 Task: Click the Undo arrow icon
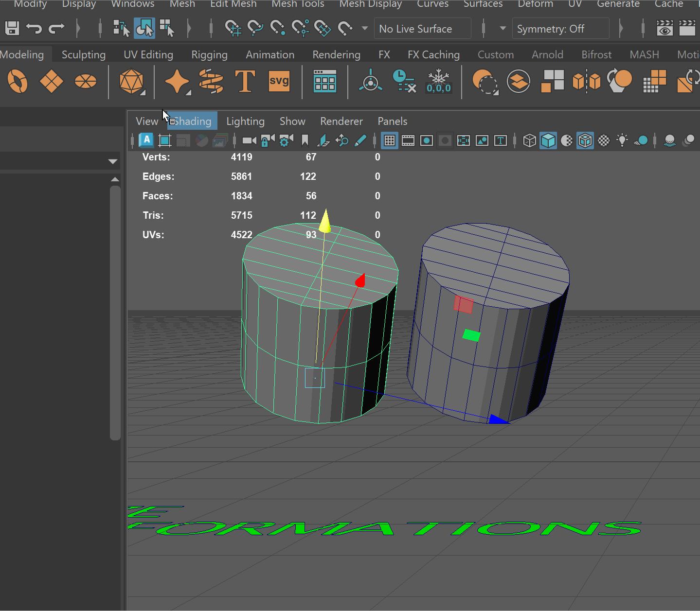(x=34, y=29)
